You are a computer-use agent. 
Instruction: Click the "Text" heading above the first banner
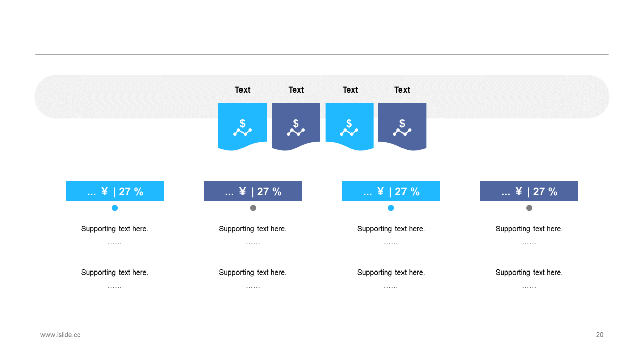(x=243, y=90)
